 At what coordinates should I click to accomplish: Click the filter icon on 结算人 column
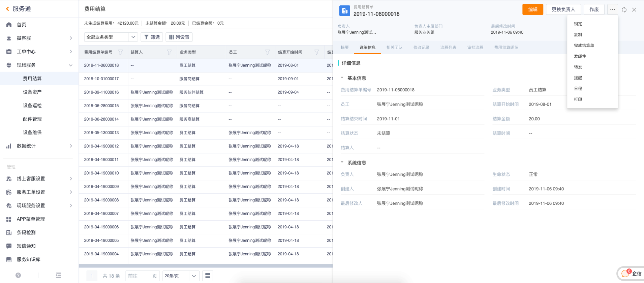(169, 52)
